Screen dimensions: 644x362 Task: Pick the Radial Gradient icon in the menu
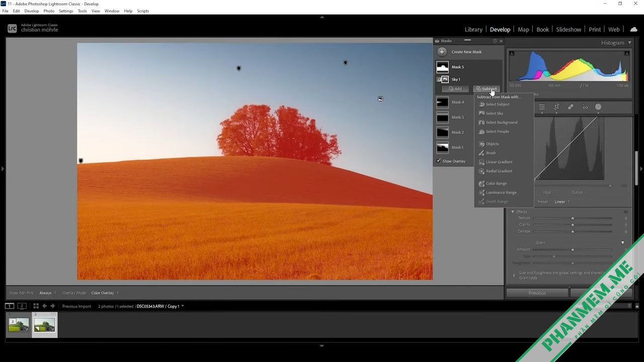[x=482, y=171]
